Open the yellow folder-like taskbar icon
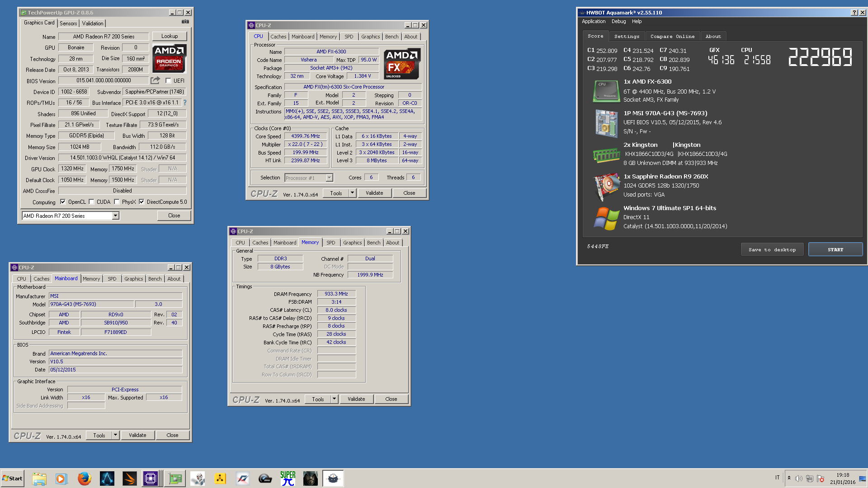 point(220,479)
